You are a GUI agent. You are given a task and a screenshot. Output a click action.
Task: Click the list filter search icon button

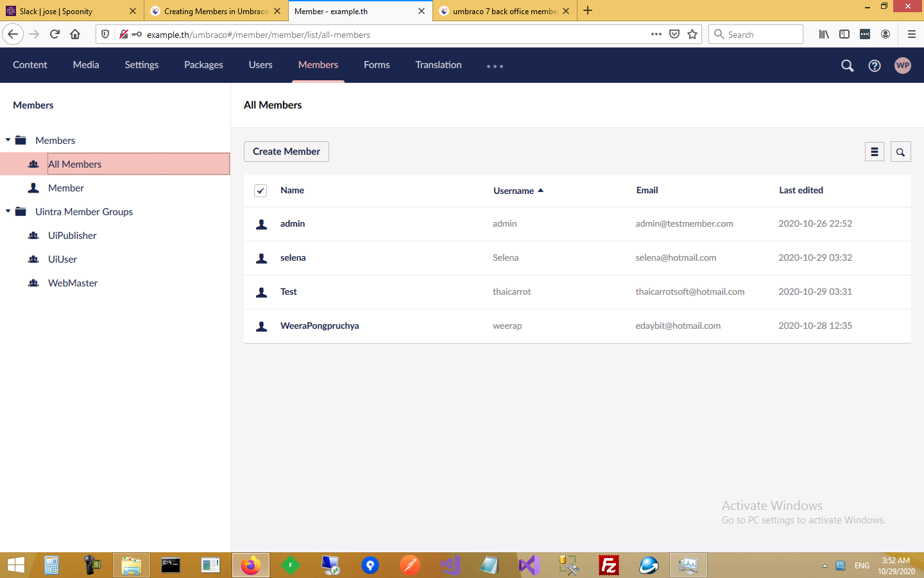click(x=900, y=152)
